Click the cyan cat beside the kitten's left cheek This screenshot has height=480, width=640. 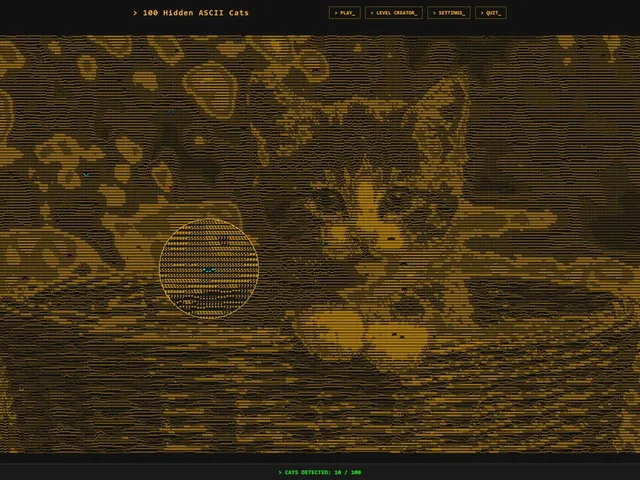point(325,244)
